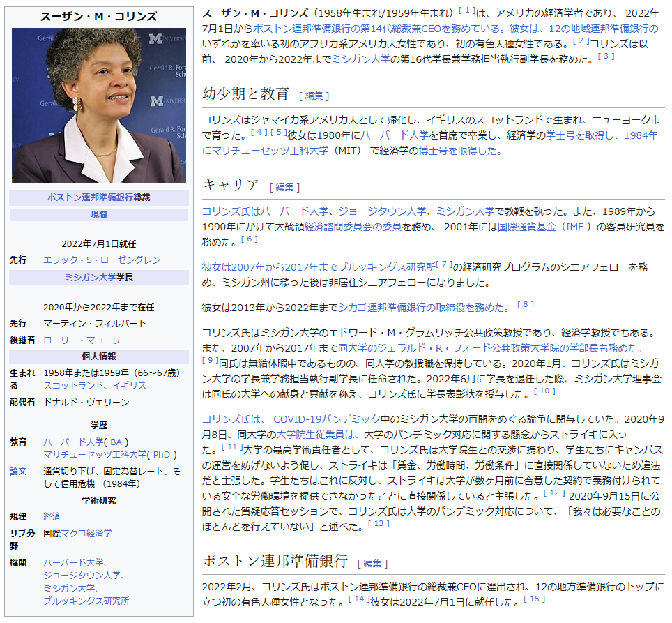Click ブルッキングス研究所 link in 機関 row
Screen dimensions: 672x623
(x=86, y=601)
